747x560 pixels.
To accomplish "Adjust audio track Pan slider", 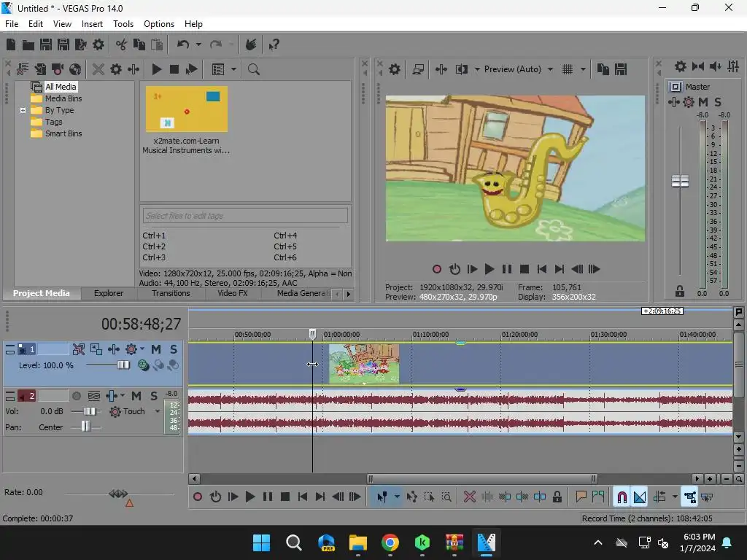I will point(85,427).
